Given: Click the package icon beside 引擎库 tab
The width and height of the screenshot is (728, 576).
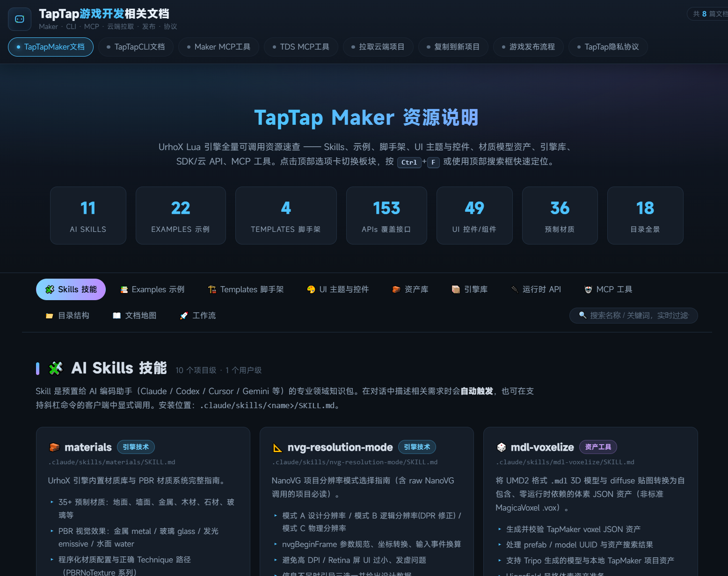Looking at the screenshot, I should [x=456, y=289].
